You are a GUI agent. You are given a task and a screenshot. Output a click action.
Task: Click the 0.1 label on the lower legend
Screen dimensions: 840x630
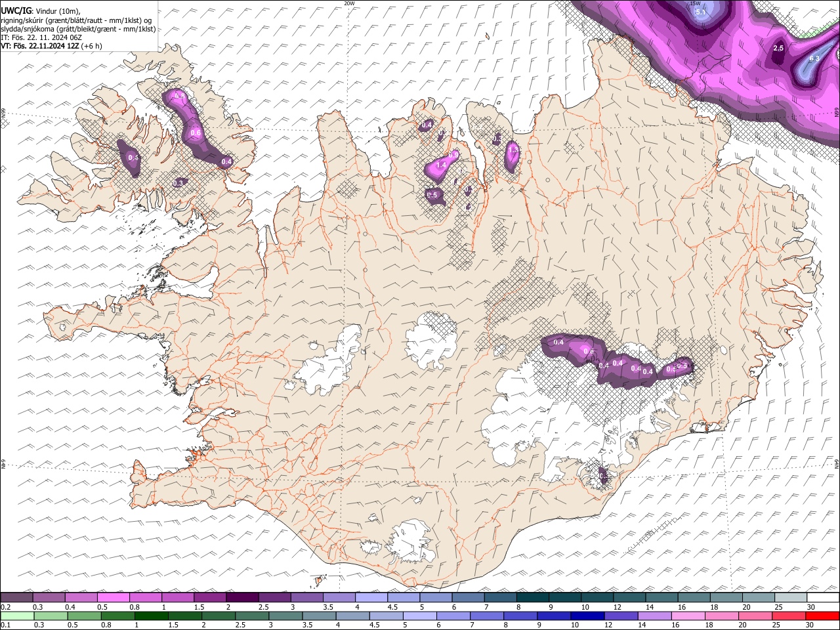tap(5, 625)
